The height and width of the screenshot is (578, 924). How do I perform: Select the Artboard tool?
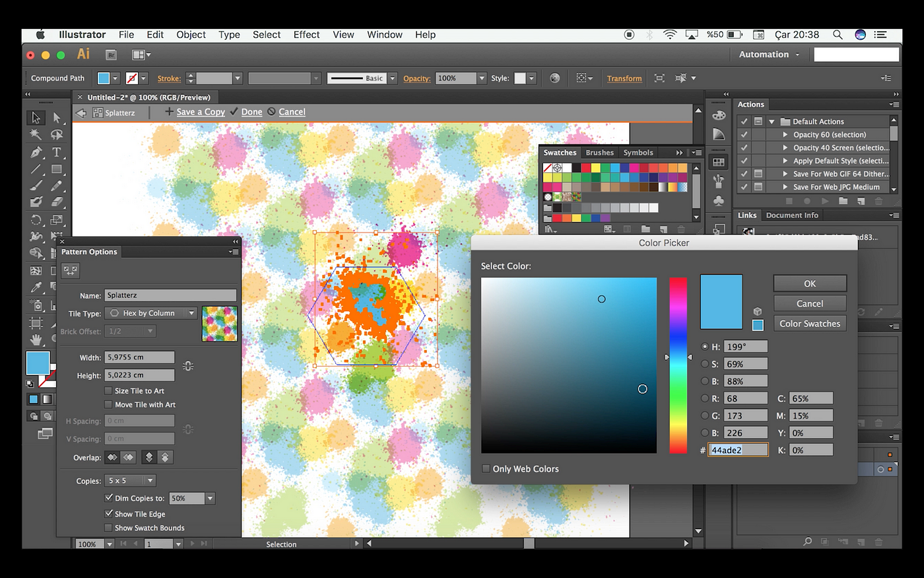point(36,322)
